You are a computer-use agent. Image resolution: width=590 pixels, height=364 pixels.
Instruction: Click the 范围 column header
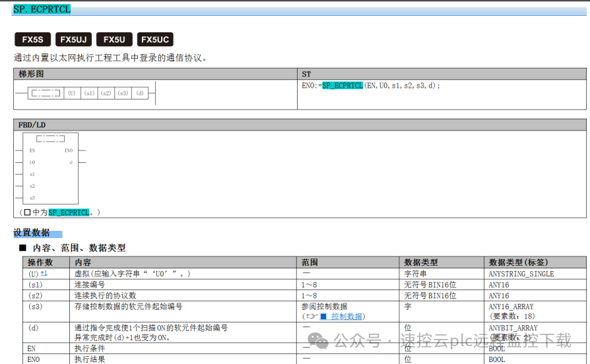pyautogui.click(x=348, y=262)
